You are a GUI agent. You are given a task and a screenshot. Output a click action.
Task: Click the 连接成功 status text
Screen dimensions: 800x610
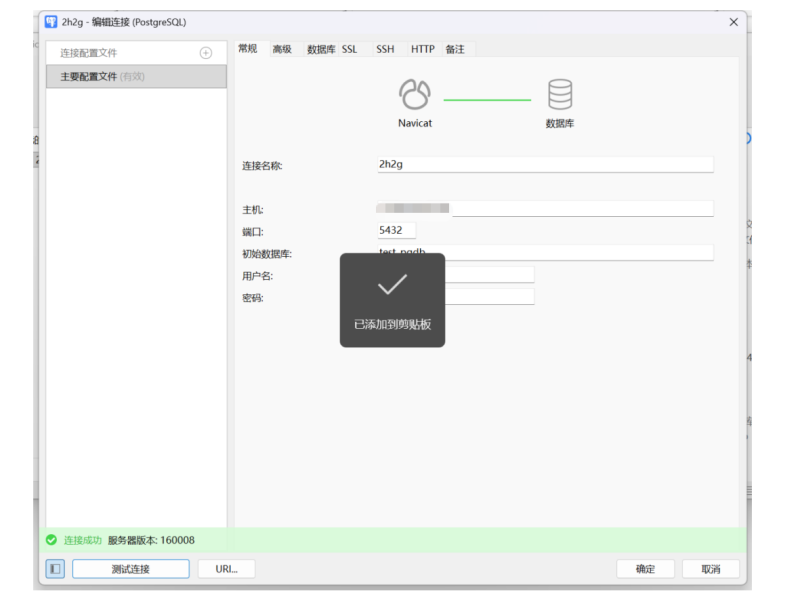tap(83, 540)
